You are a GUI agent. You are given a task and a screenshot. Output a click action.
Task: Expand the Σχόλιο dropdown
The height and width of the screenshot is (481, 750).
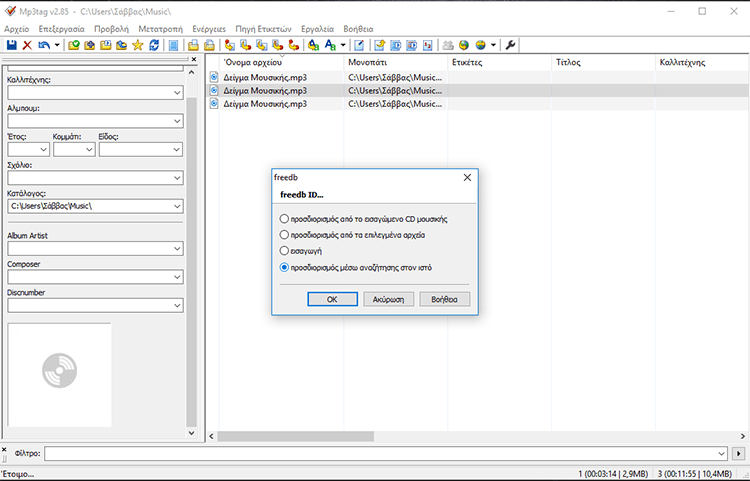[x=177, y=178]
